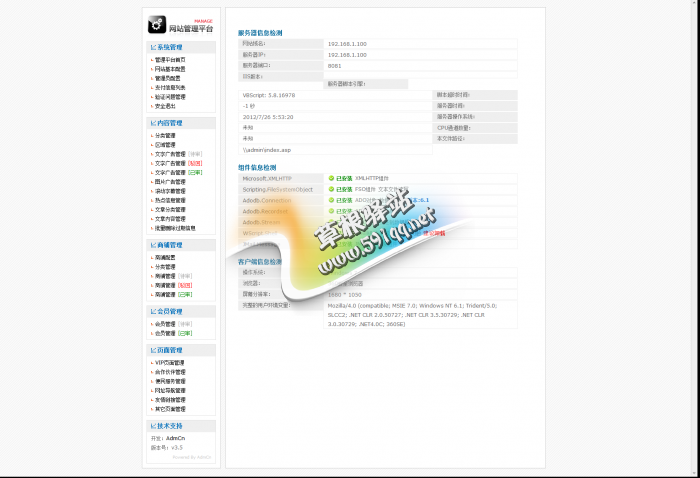Open 网站导航管理
The width and height of the screenshot is (700, 478).
point(170,391)
